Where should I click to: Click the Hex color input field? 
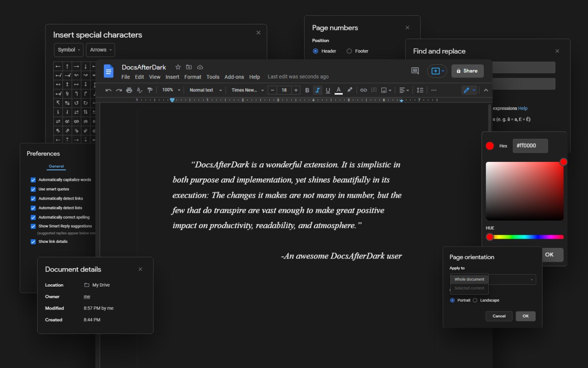[530, 146]
